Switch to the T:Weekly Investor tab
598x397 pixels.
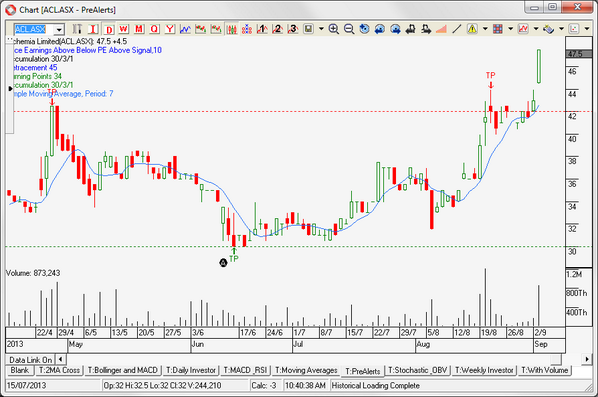click(484, 370)
